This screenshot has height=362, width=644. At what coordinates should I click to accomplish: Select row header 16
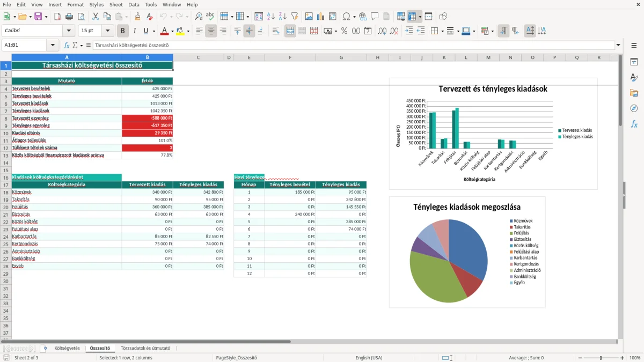(x=6, y=178)
